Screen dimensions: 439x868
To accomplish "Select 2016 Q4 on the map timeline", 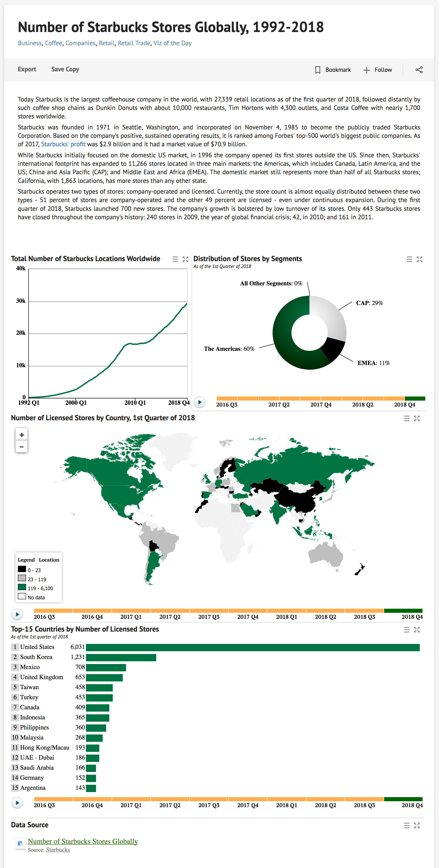I will tap(92, 611).
